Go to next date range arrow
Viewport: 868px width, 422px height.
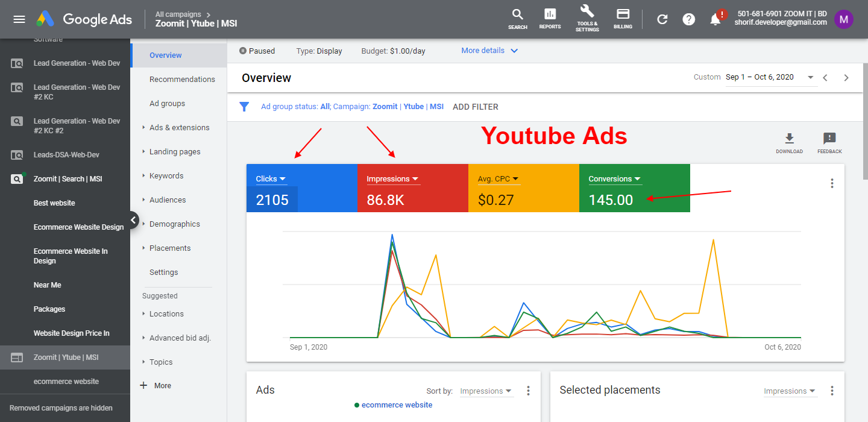pyautogui.click(x=846, y=78)
